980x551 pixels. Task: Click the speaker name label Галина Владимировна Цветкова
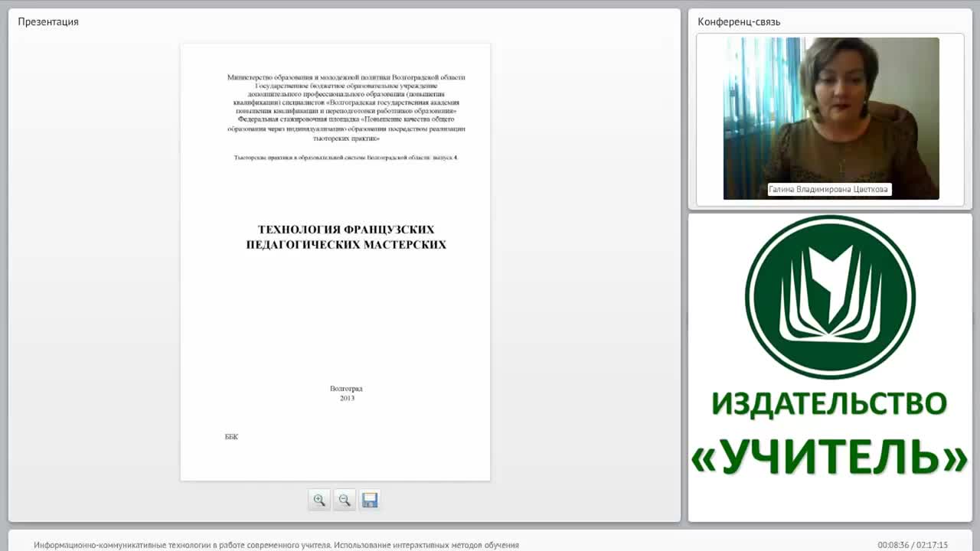point(829,189)
